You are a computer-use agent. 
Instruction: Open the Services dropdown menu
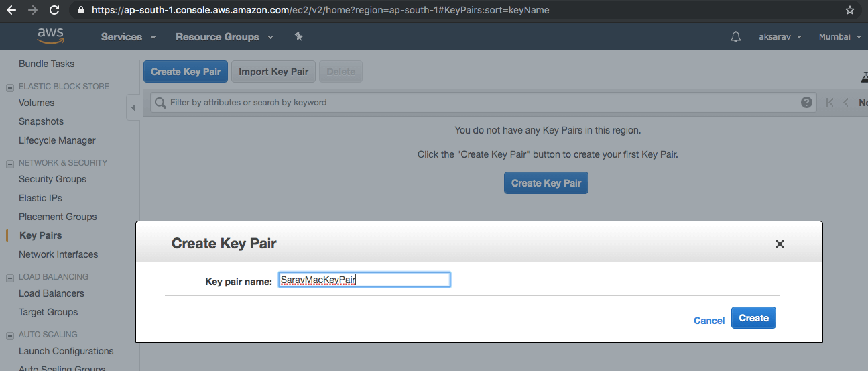128,37
